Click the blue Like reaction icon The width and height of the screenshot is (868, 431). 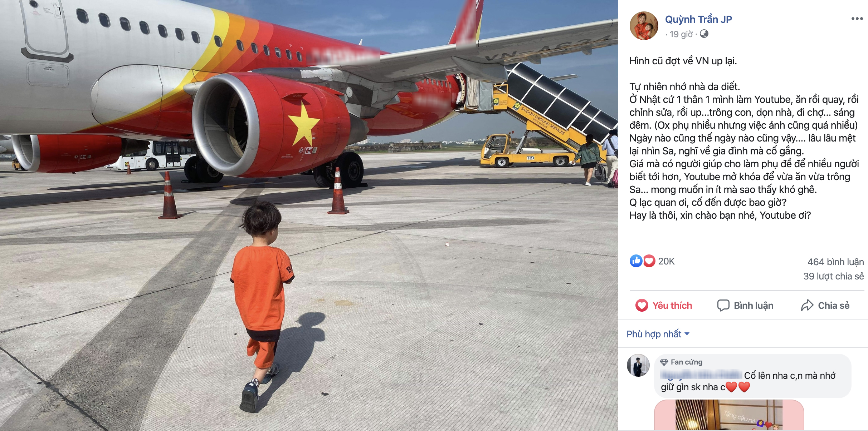click(x=636, y=261)
